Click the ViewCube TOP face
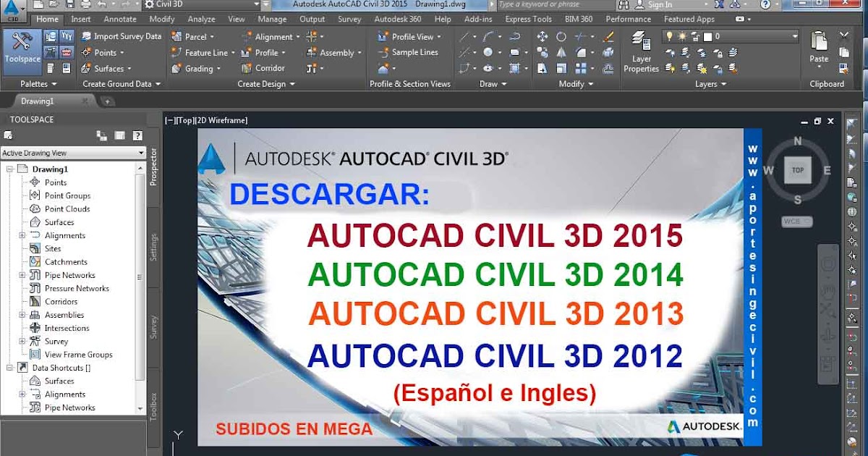This screenshot has height=456, width=868. (797, 171)
